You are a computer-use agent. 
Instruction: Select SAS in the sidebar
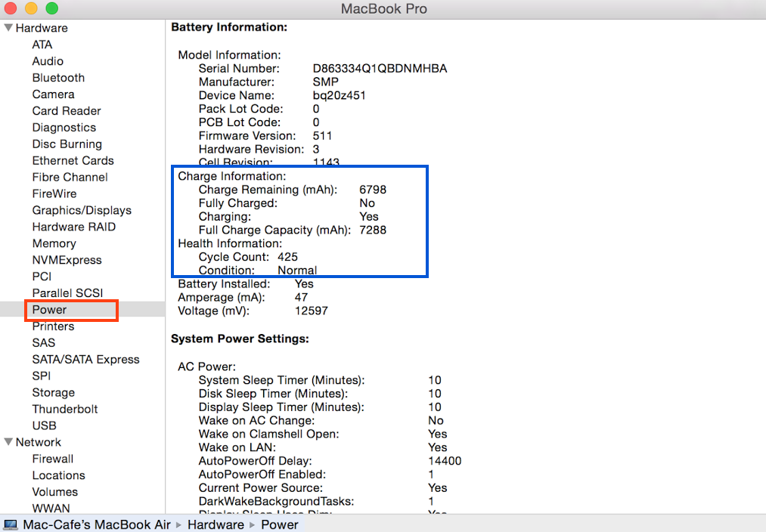[43, 342]
